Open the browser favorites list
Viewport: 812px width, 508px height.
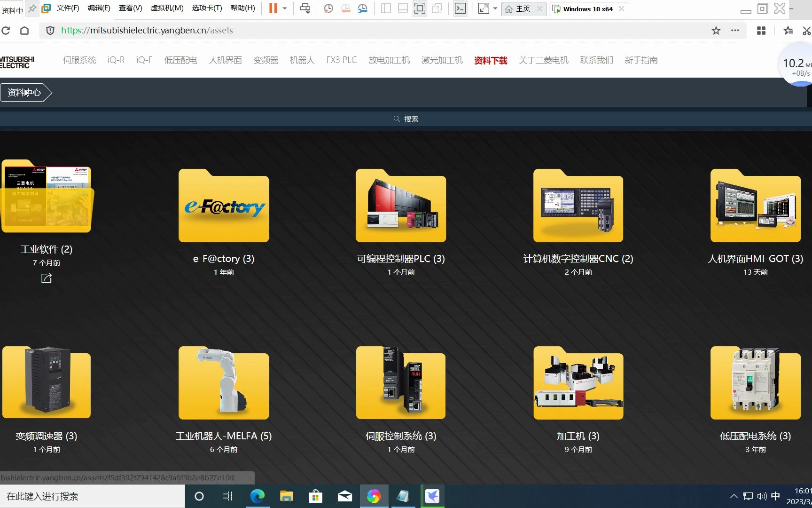coord(789,31)
